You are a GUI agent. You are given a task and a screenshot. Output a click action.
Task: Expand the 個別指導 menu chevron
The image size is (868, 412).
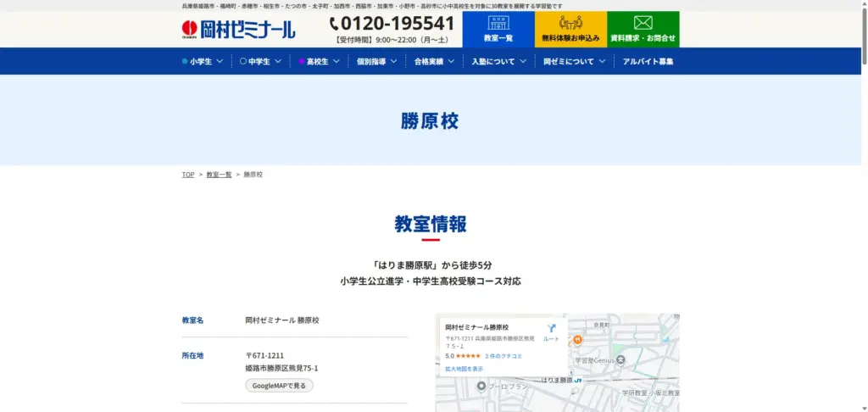click(x=393, y=62)
